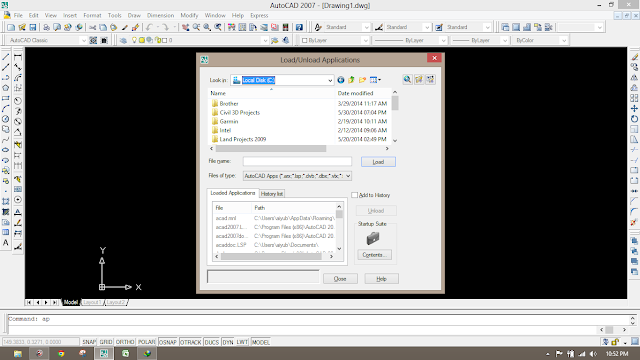Click the Open file toolbar icon

click(x=22, y=27)
